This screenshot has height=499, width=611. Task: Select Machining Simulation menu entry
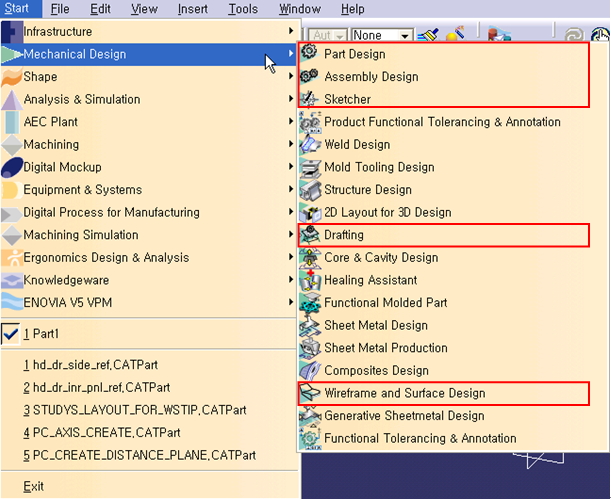150,235
